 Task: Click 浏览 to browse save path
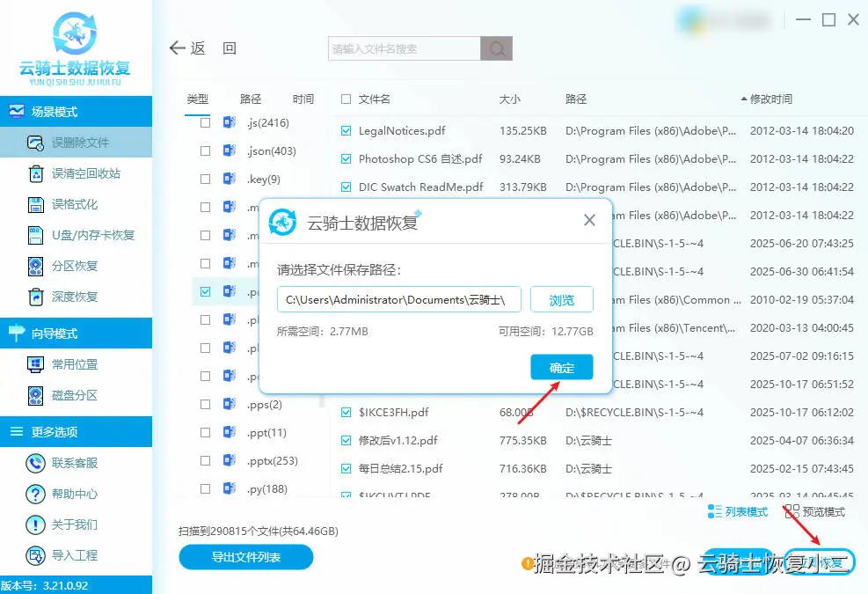[562, 300]
